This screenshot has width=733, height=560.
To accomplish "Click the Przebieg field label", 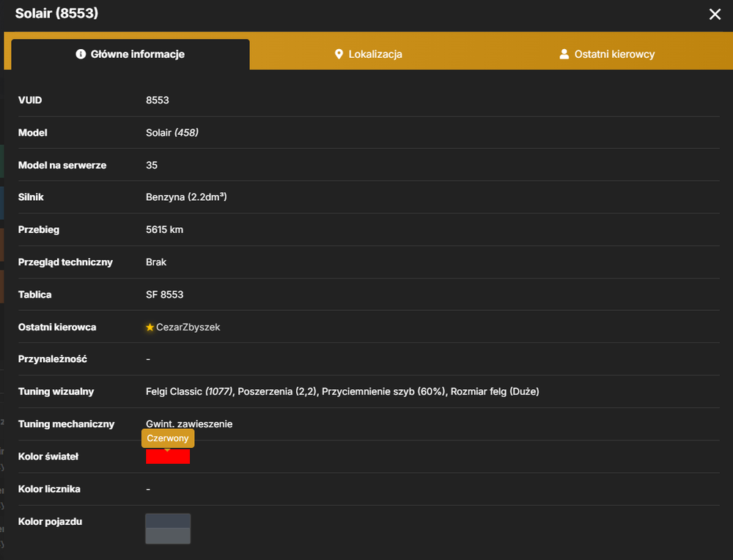I will (39, 230).
